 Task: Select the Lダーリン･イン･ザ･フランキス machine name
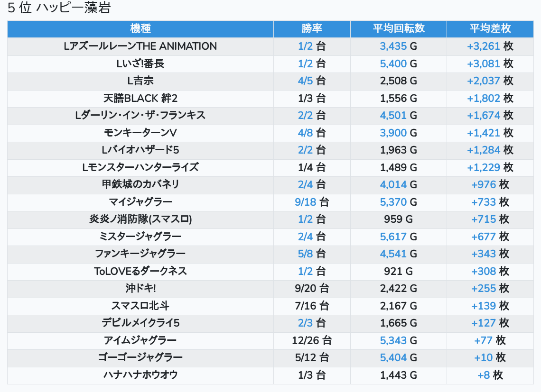point(140,116)
